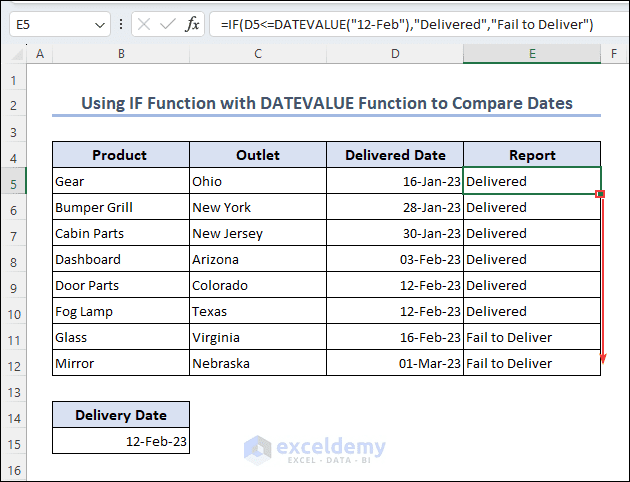Select the 28-Jan-23 date cell
This screenshot has width=630, height=482.
[395, 207]
